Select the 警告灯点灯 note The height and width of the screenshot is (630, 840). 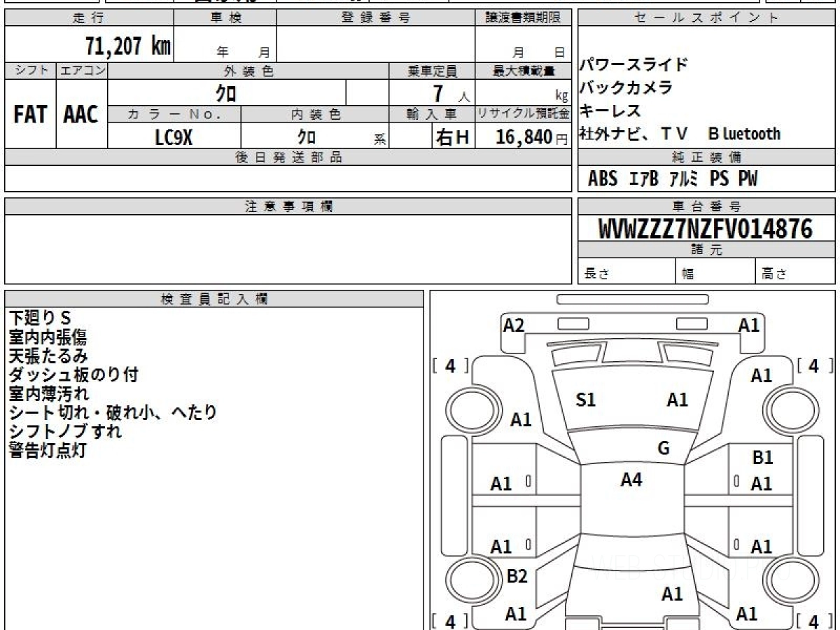(48, 451)
